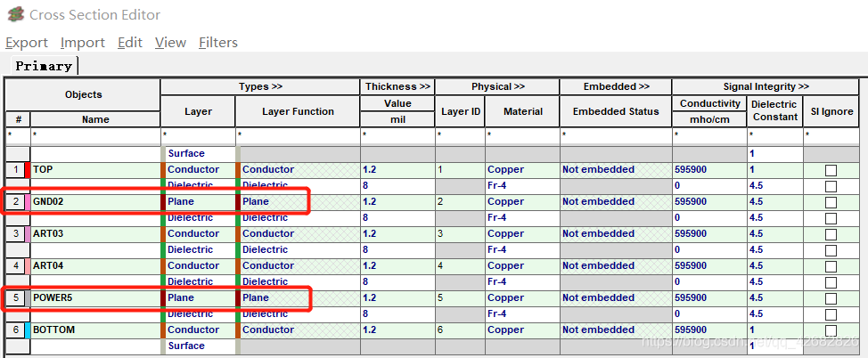Toggle SI Ignore for dielectric below POWER5
868x358 pixels.
point(831,315)
